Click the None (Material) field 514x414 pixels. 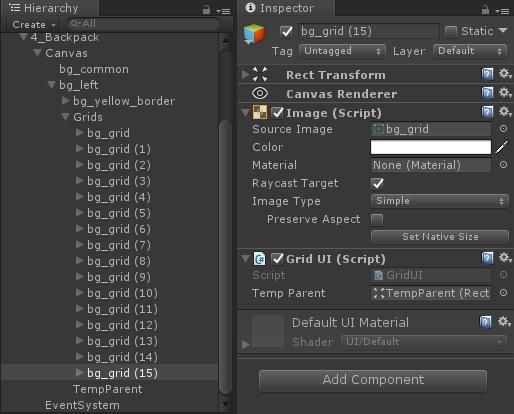tap(431, 165)
